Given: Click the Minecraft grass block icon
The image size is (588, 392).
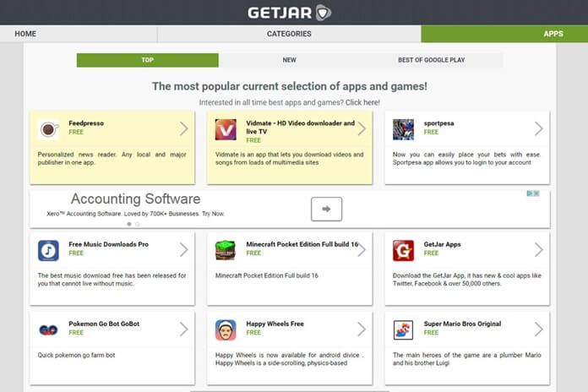Looking at the screenshot, I should point(226,251).
